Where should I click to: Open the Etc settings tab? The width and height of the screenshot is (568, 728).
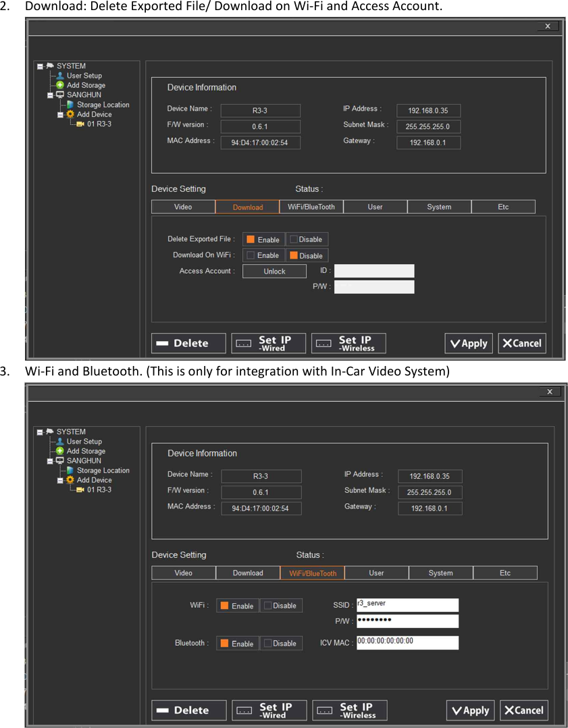pos(503,207)
